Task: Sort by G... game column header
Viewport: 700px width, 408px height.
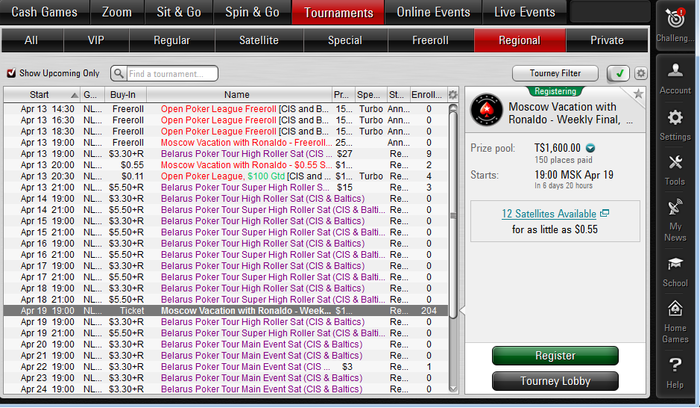Action: coord(92,95)
